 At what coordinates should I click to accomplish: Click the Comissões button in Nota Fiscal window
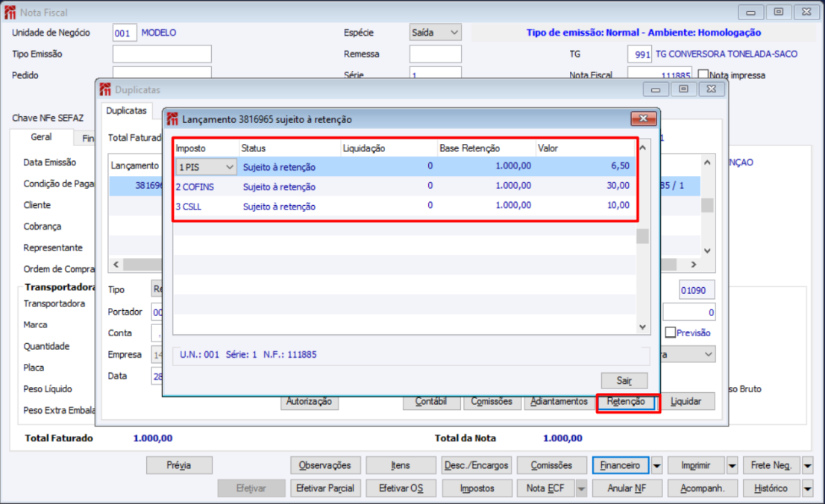pos(551,465)
